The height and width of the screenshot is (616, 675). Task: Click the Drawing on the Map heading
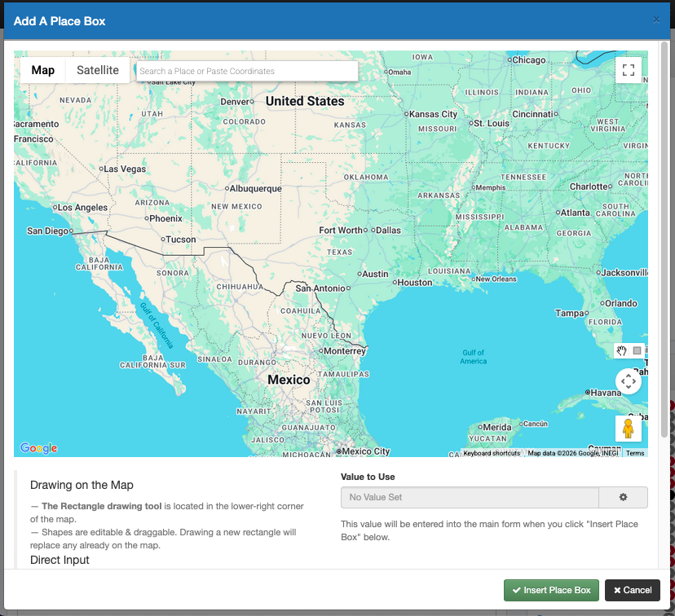click(82, 486)
